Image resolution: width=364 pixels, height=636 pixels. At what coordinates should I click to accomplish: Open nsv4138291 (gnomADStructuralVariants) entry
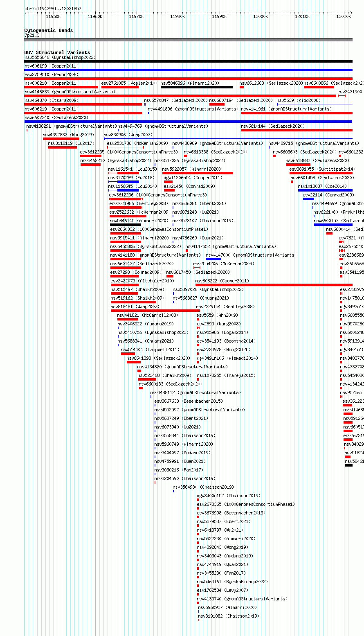pyautogui.click(x=72, y=126)
